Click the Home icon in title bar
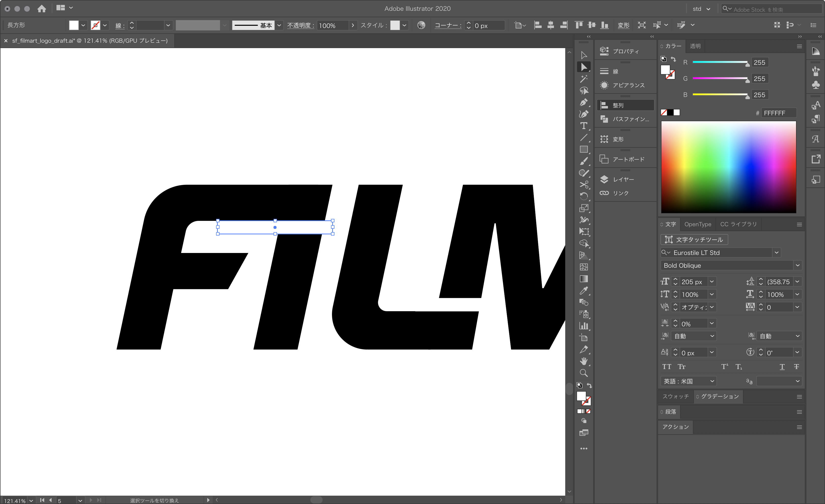Screen dimensions: 825x504 click(x=41, y=8)
